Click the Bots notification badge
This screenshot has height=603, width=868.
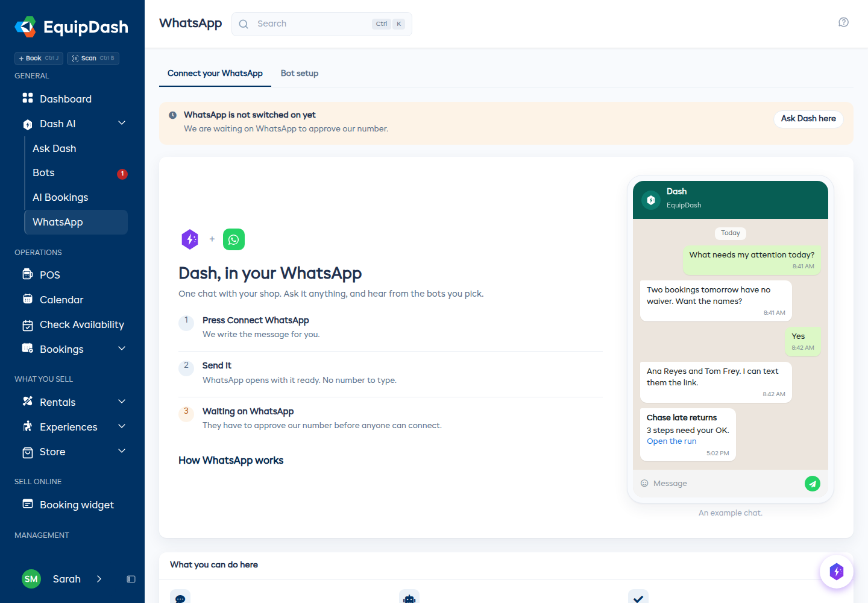[122, 174]
